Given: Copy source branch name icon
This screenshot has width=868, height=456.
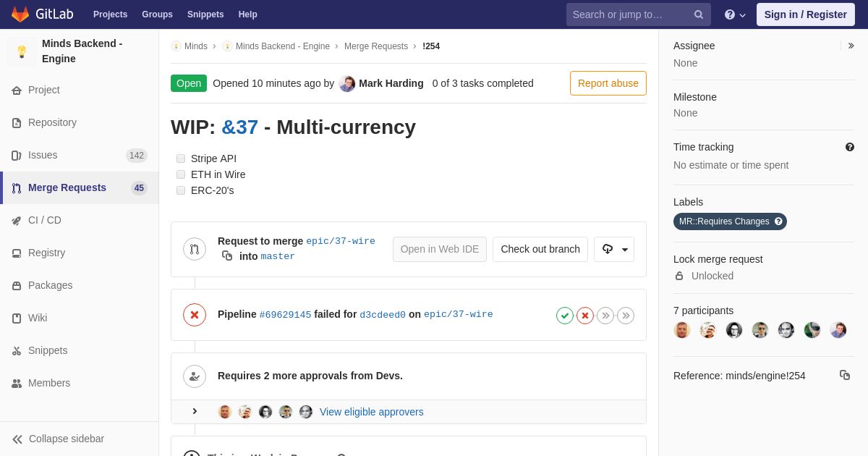Looking at the screenshot, I should click(227, 256).
